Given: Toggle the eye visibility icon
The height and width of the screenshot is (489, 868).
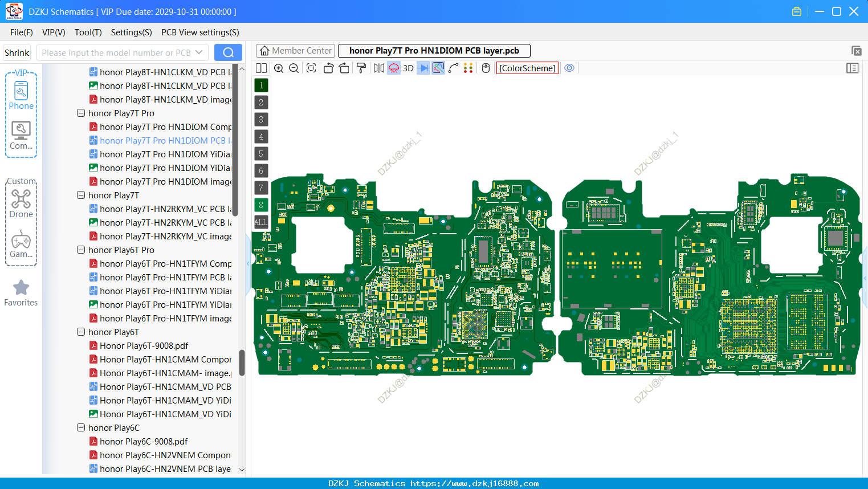Looking at the screenshot, I should 569,68.
